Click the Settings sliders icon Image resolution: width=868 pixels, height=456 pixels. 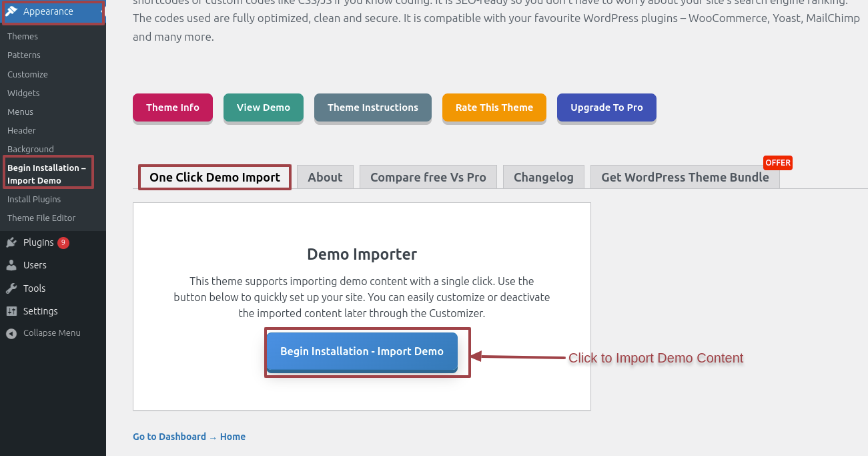[11, 311]
